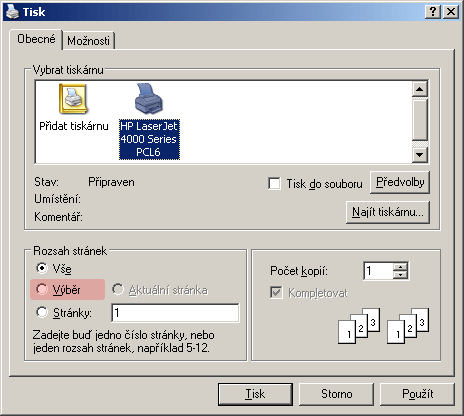
Task: Select the Přidat tiskárnu icon
Action: click(73, 99)
